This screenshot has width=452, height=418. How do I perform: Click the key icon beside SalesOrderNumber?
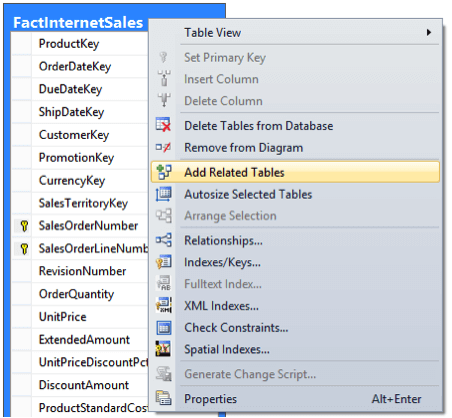tap(24, 226)
